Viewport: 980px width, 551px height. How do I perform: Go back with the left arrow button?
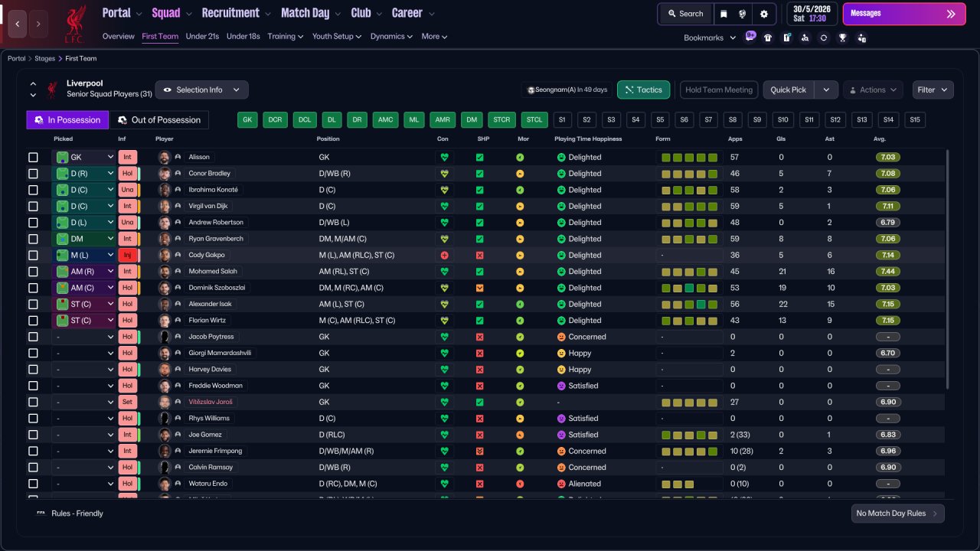point(18,24)
